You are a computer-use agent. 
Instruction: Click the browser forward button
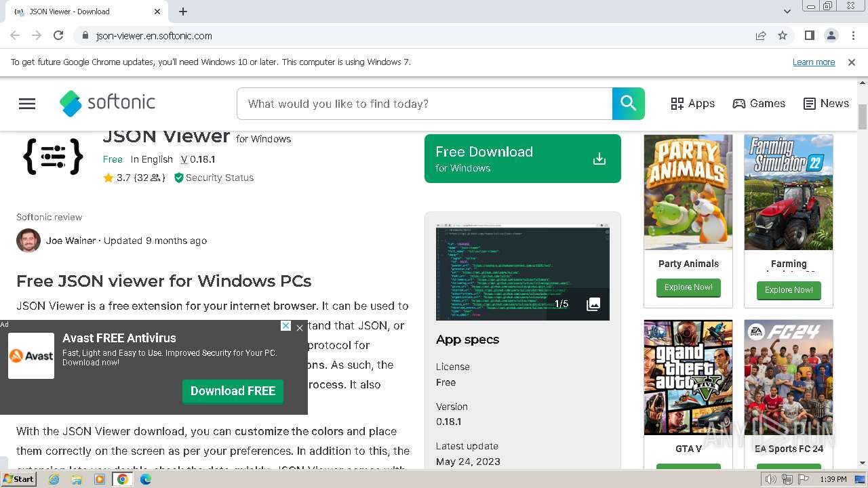[37, 35]
